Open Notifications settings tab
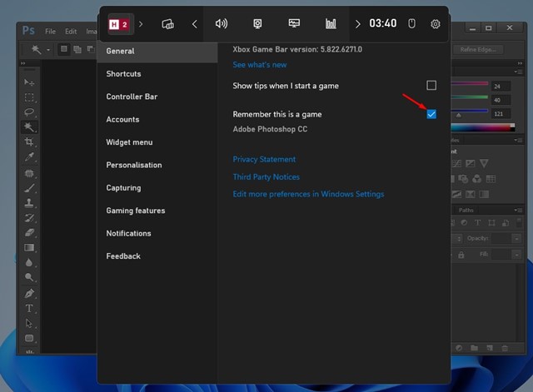Viewport: 533px width, 392px height. point(157,233)
